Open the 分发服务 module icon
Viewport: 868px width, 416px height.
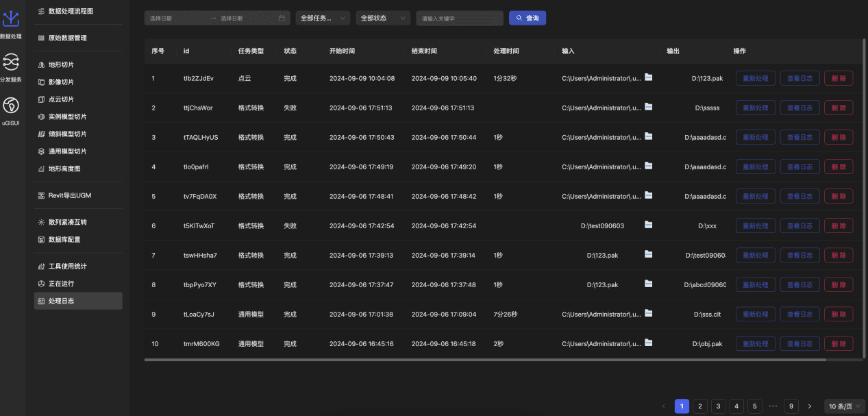click(x=11, y=64)
